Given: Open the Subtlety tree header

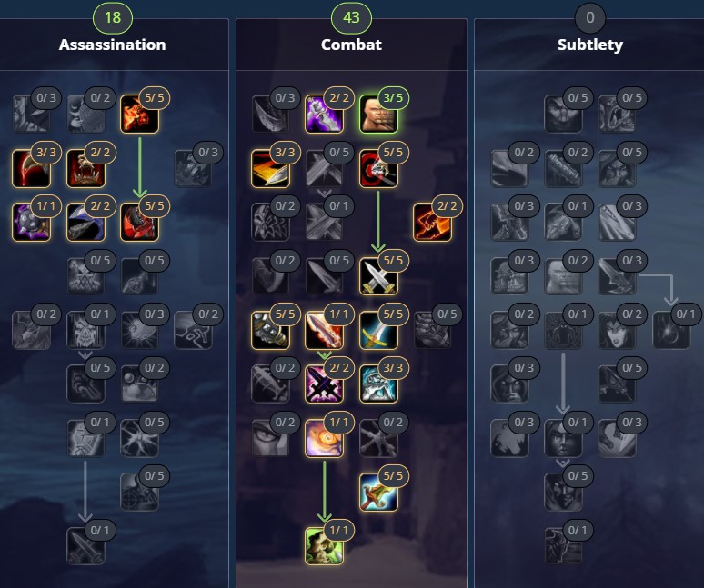Looking at the screenshot, I should [590, 45].
